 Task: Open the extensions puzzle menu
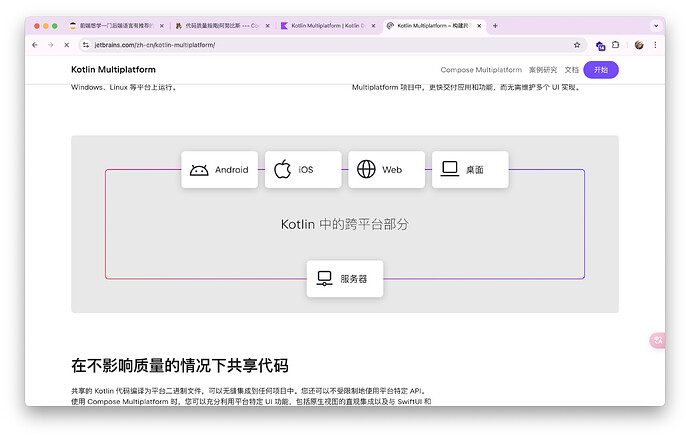point(616,44)
